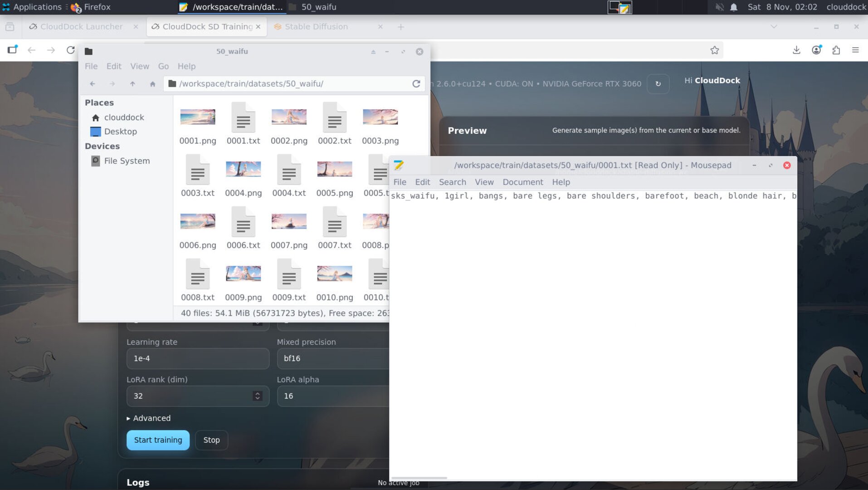Click Firefox's back navigation arrow
Screen dimensions: 868x490
pos(31,50)
